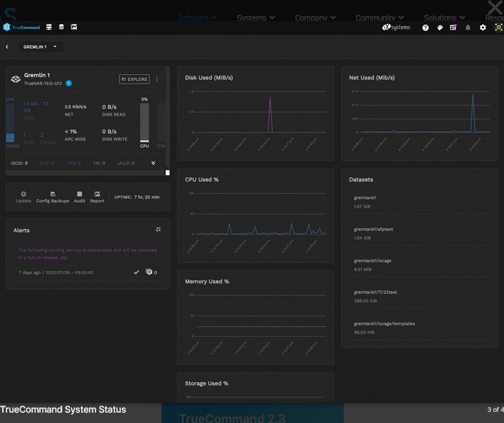This screenshot has width=504, height=423.
Task: Dismiss the afp alert with the checkmark
Action: tap(136, 272)
